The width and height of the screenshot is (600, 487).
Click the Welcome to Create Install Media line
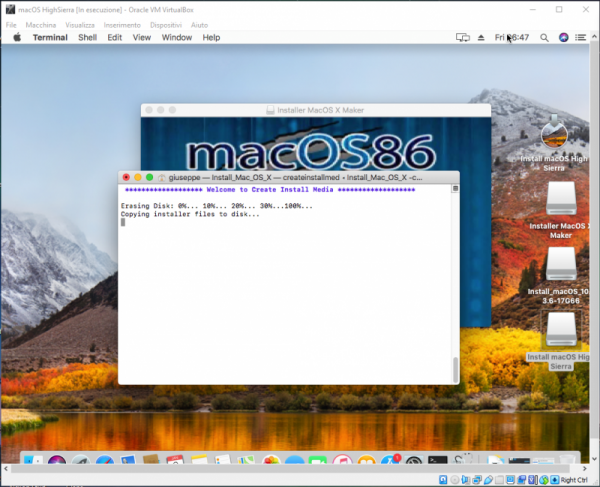(x=270, y=190)
